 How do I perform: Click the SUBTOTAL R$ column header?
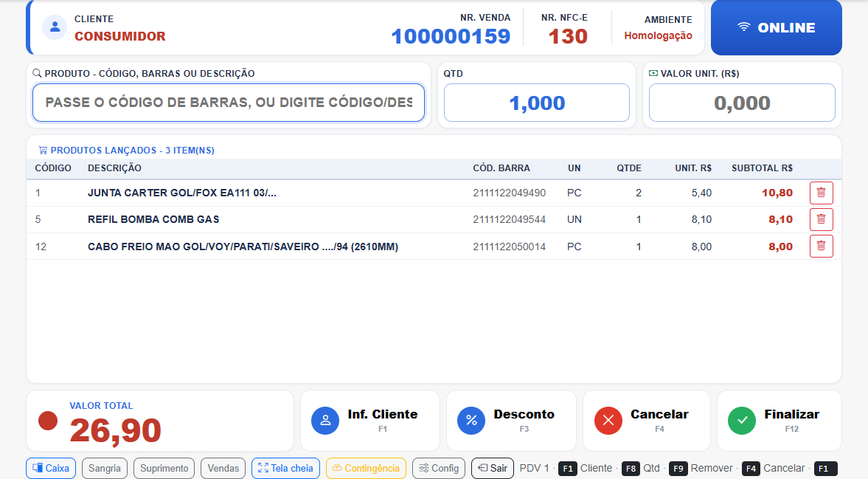[763, 168]
